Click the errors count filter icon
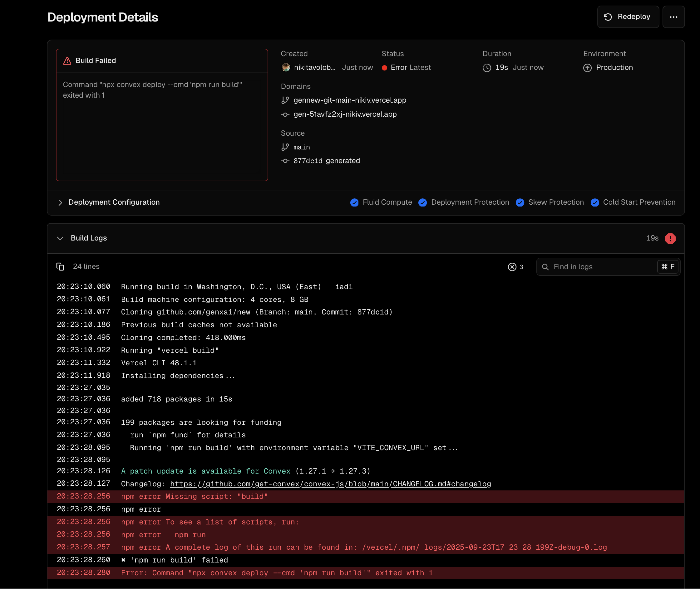700x589 pixels. click(x=512, y=267)
